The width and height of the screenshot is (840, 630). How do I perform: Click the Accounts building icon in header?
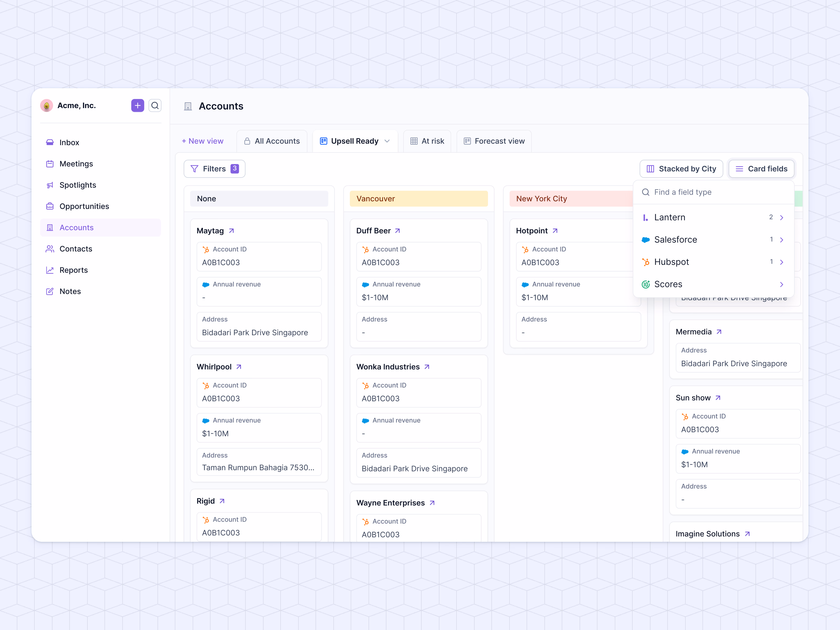(188, 106)
